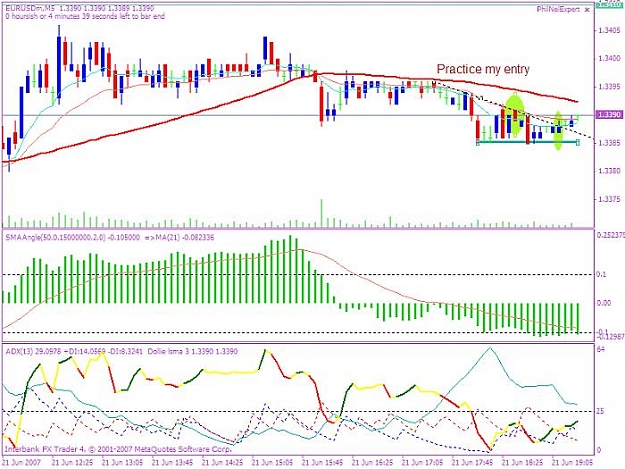Click the 25 level on ADX scale
625x469 pixels.
[601, 411]
